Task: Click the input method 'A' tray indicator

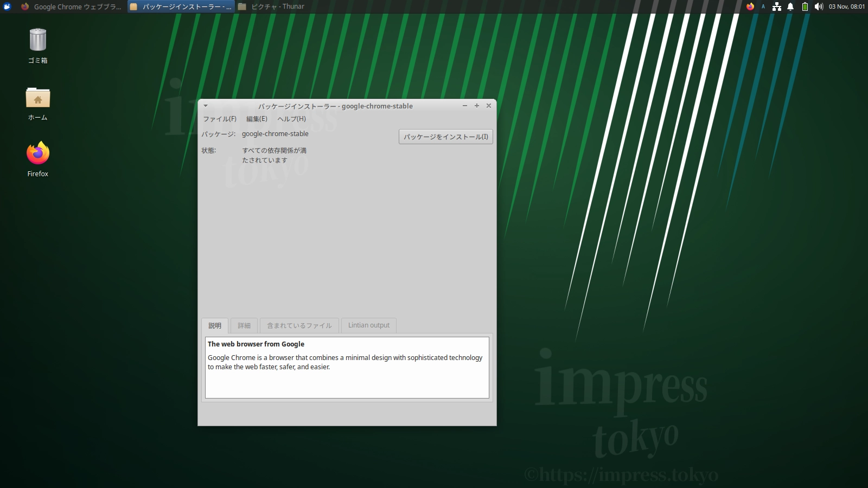Action: point(763,7)
